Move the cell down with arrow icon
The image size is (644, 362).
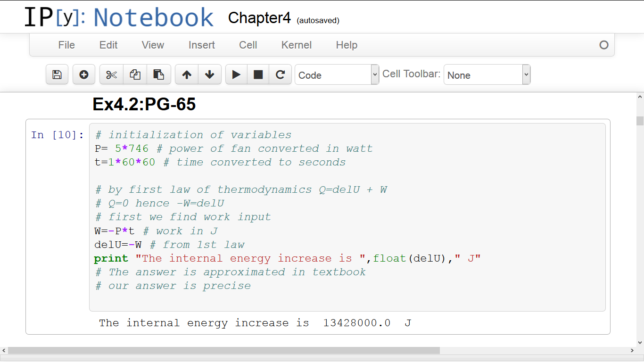tap(210, 74)
